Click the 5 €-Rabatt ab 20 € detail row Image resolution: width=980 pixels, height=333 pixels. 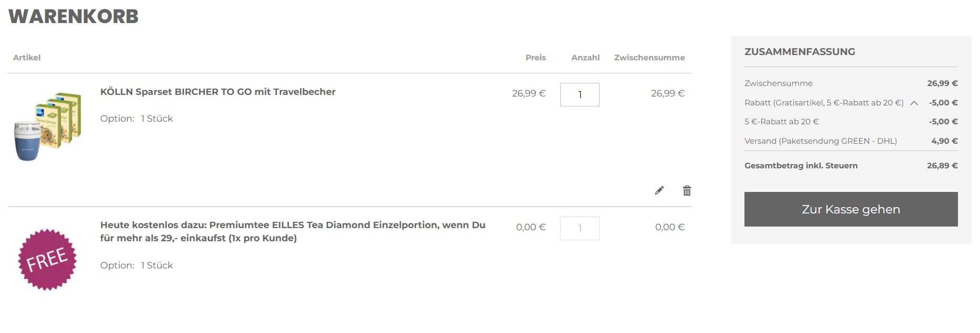(781, 122)
